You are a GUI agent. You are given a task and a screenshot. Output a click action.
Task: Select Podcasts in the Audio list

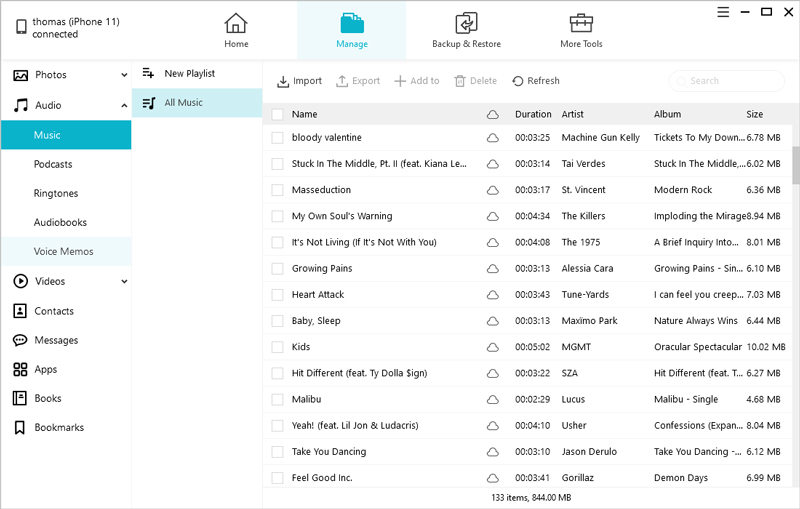(x=53, y=164)
